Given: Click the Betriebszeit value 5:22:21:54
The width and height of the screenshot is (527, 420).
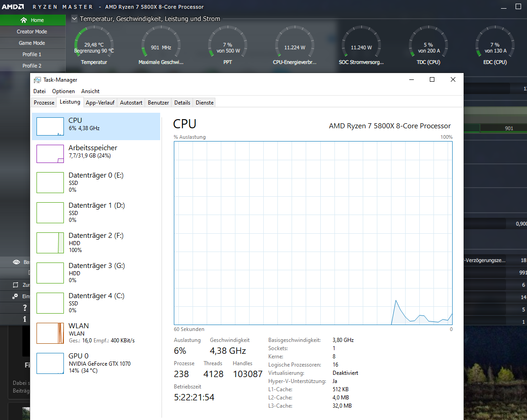Looking at the screenshot, I should coord(194,397).
